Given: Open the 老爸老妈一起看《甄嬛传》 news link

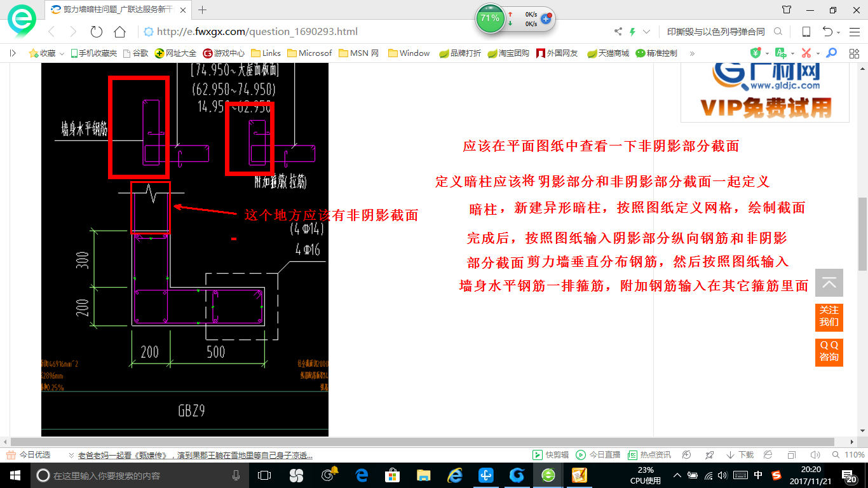Looking at the screenshot, I should pos(195,455).
